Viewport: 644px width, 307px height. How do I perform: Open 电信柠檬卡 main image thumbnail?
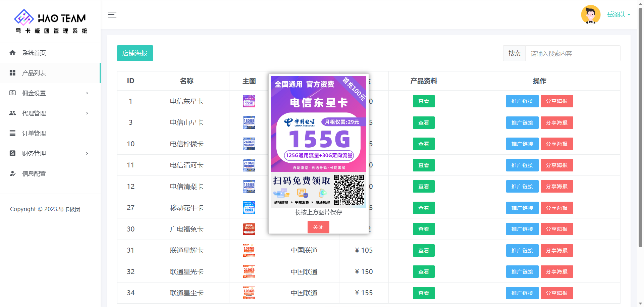pyautogui.click(x=249, y=144)
